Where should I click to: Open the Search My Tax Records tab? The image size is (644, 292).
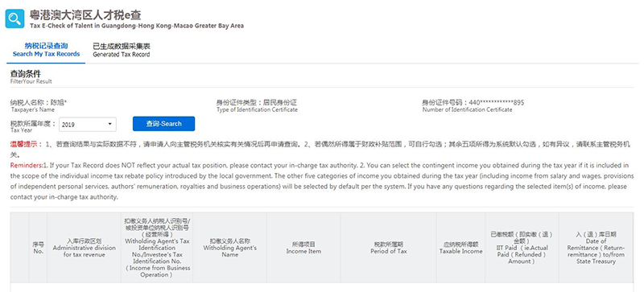(x=46, y=50)
